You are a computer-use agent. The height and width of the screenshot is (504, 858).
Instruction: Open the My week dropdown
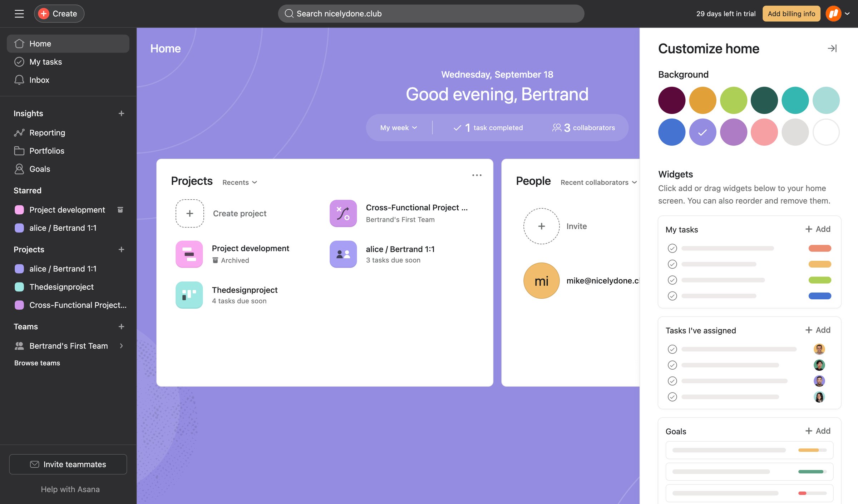(399, 128)
